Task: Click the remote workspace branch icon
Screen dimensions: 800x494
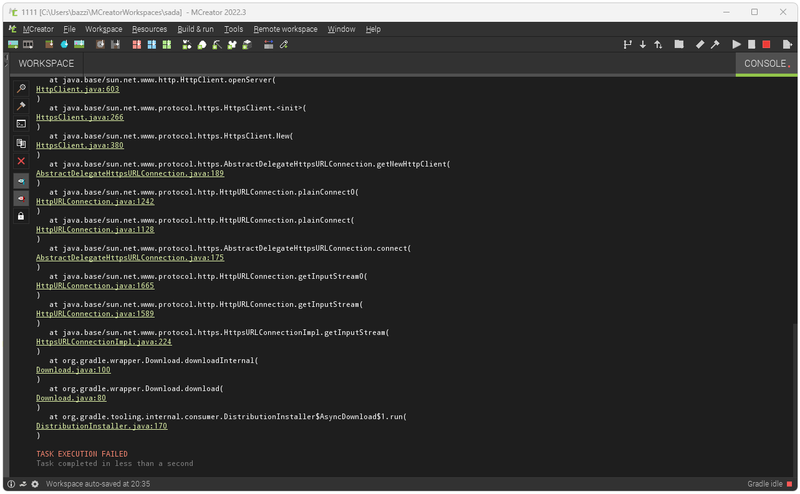Action: [627, 44]
